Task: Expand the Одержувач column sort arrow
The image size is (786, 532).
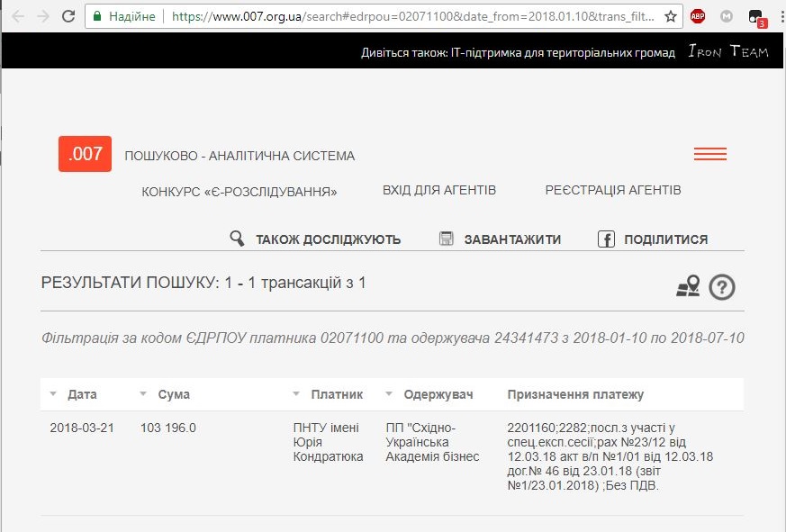Action: click(x=389, y=395)
